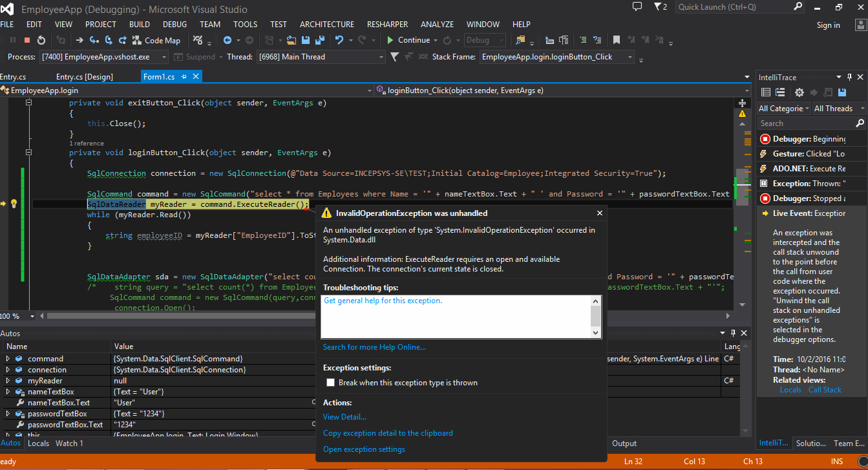This screenshot has width=868, height=470.
Task: Expand the passwordTextBox variable in Autos
Action: 8,414
